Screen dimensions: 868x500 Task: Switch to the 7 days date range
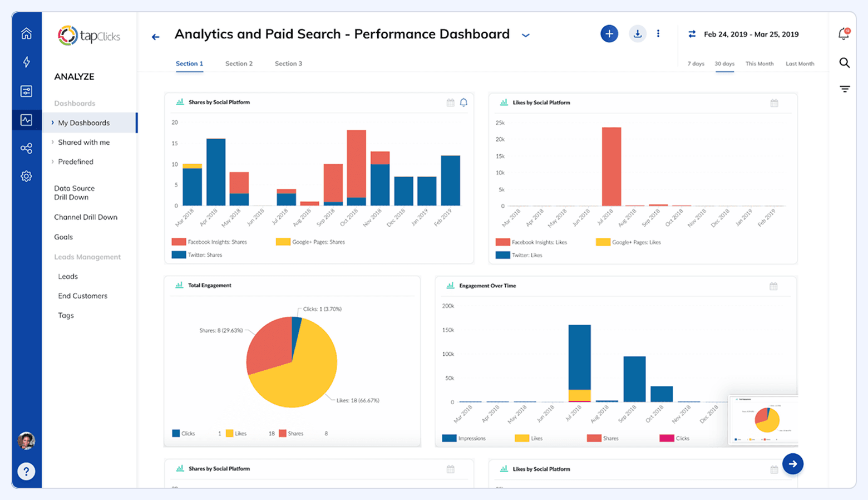[x=696, y=63]
